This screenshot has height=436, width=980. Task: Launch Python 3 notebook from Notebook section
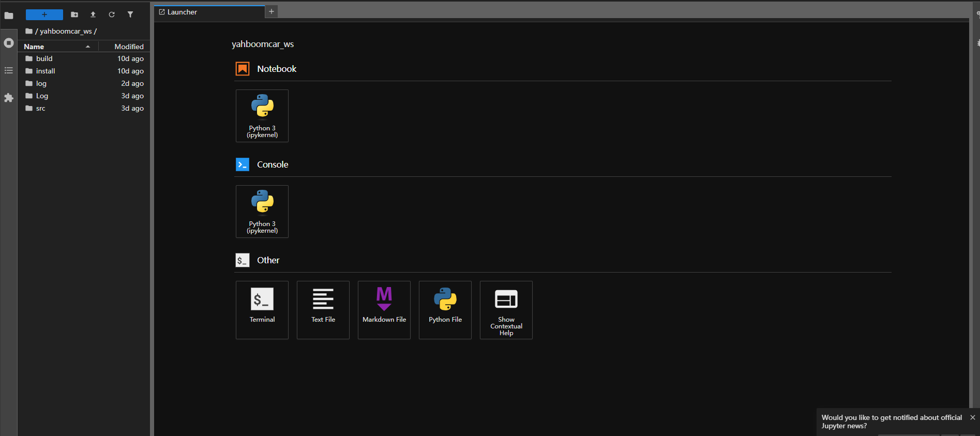pos(262,116)
